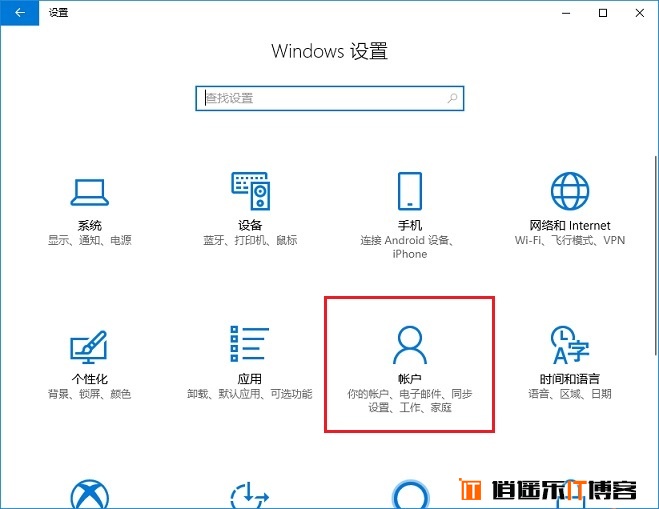Click the 手机 label

[x=410, y=226]
